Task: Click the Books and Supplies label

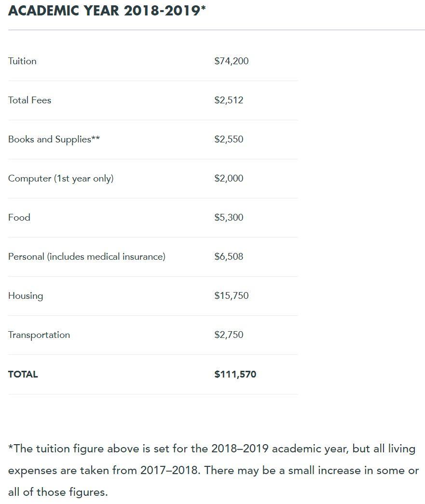Action: point(54,140)
